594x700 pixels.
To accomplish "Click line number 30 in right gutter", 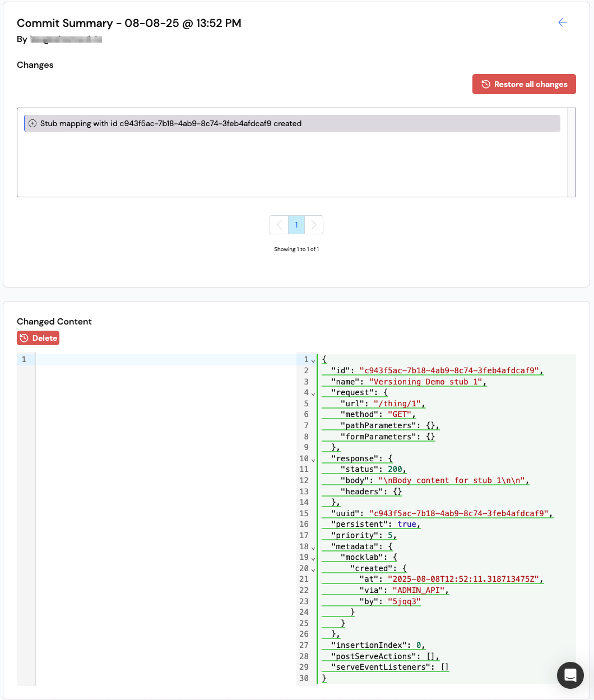I will coord(304,678).
